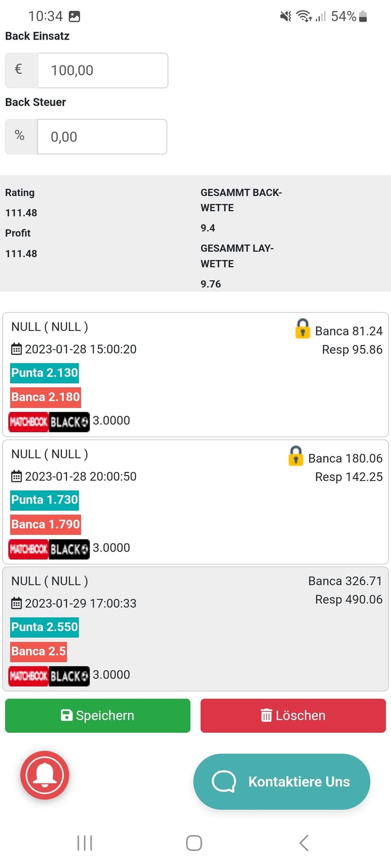Click calendar icon next to 2023-01-28 15:00:20
The image size is (391, 868).
(x=16, y=349)
